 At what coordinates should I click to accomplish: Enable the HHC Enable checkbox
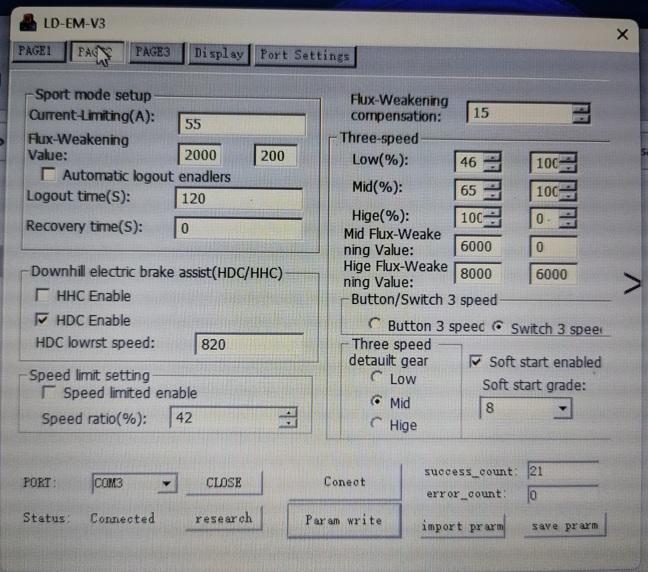pos(43,296)
